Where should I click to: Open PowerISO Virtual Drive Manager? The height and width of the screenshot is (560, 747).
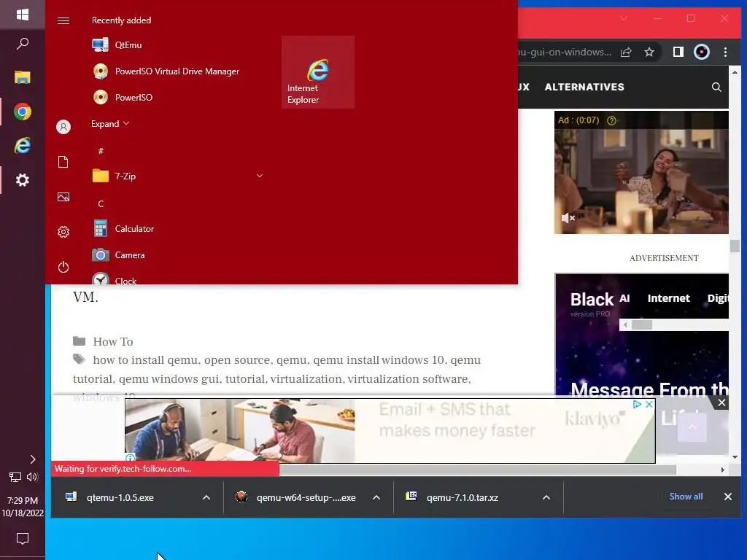pyautogui.click(x=177, y=71)
